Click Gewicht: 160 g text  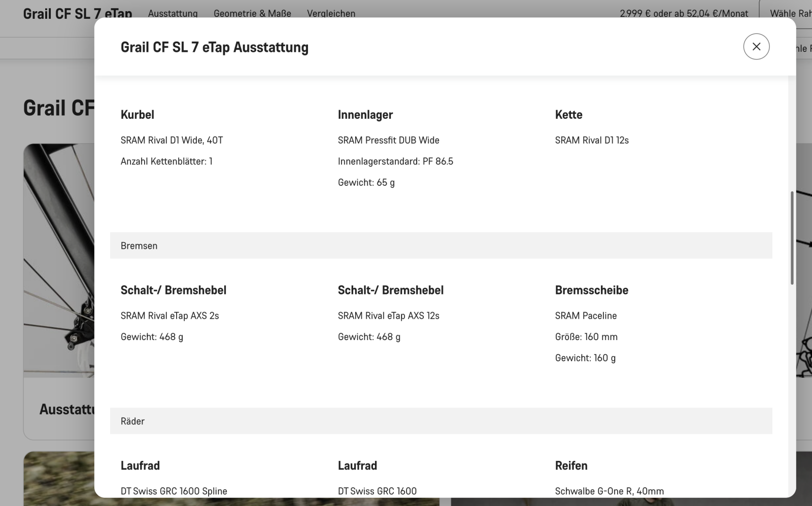(x=585, y=358)
